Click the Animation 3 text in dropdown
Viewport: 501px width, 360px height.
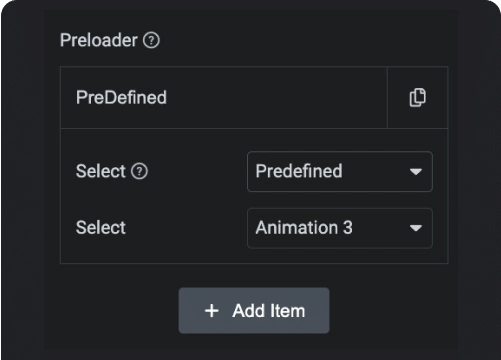[304, 228]
